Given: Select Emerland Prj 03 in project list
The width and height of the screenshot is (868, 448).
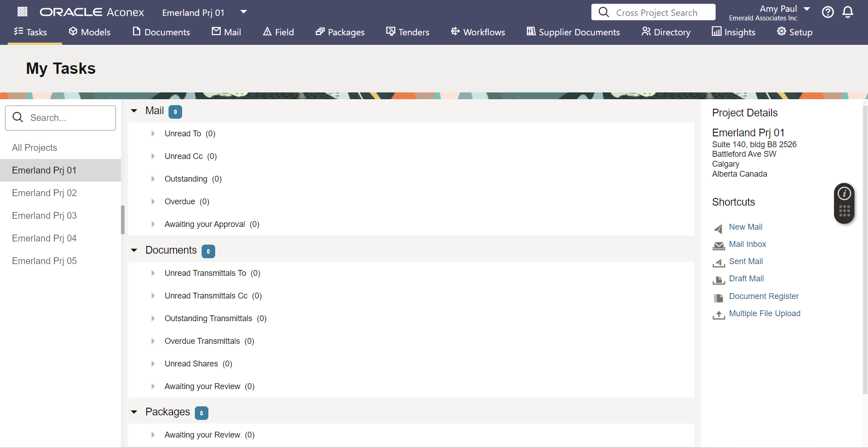Looking at the screenshot, I should 44,216.
